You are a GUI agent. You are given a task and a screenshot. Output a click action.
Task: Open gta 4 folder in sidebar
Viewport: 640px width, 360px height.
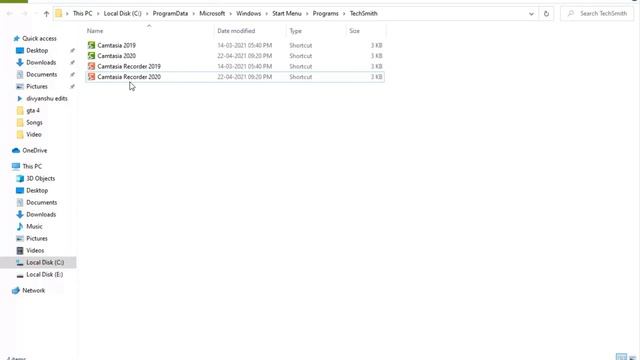[x=33, y=111]
